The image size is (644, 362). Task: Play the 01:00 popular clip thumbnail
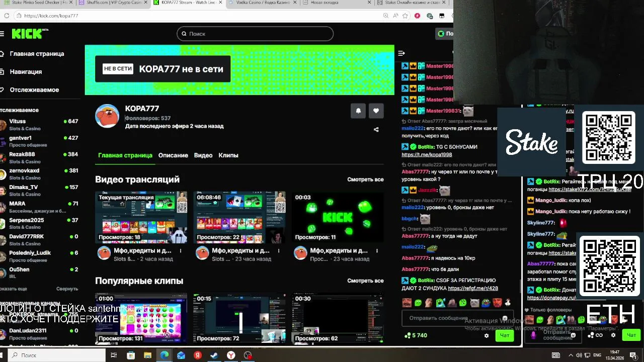(x=141, y=318)
